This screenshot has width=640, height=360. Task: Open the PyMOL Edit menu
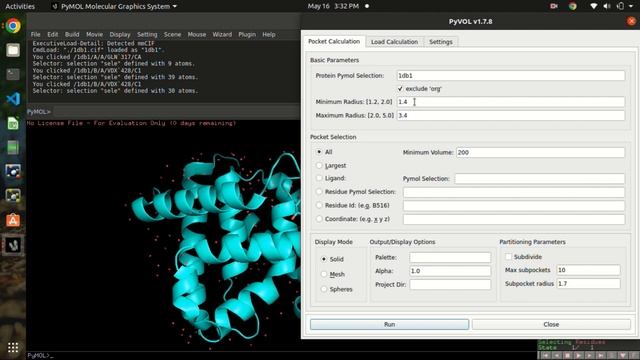click(x=53, y=35)
